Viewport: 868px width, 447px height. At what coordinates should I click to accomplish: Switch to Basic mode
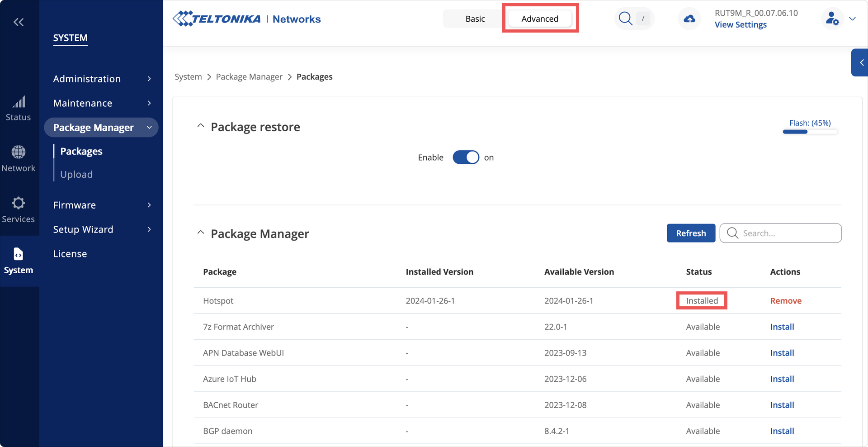[x=475, y=19]
